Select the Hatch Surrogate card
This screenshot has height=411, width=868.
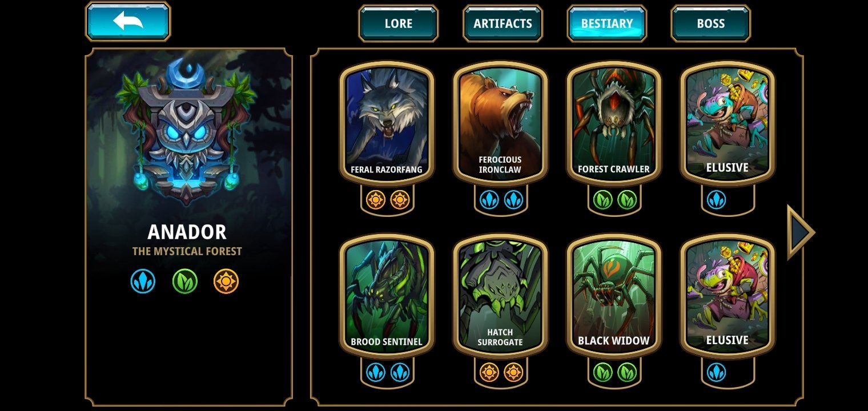[500, 295]
